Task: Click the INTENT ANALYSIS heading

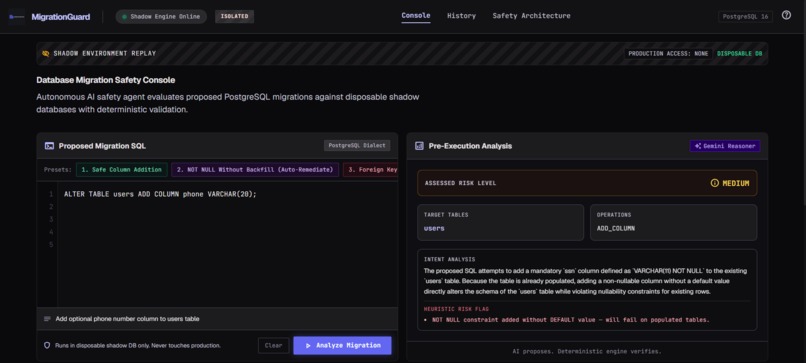Action: point(449,260)
